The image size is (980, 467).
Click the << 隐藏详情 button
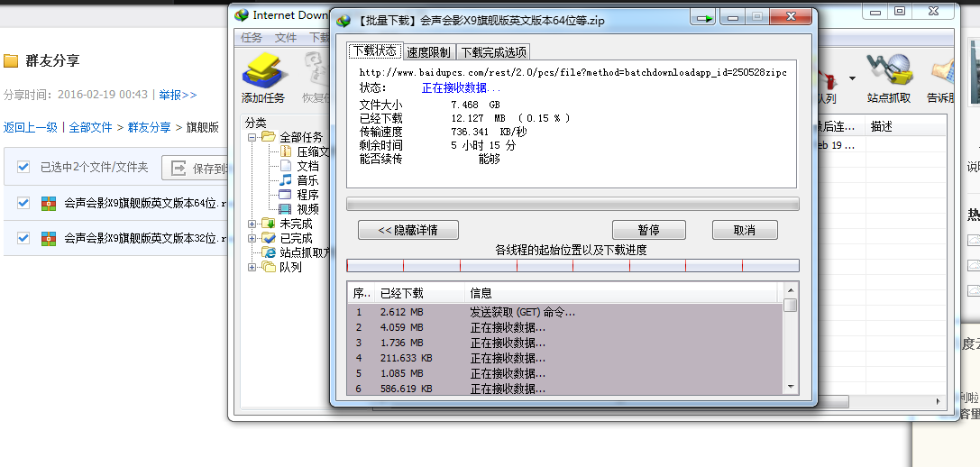pos(408,230)
